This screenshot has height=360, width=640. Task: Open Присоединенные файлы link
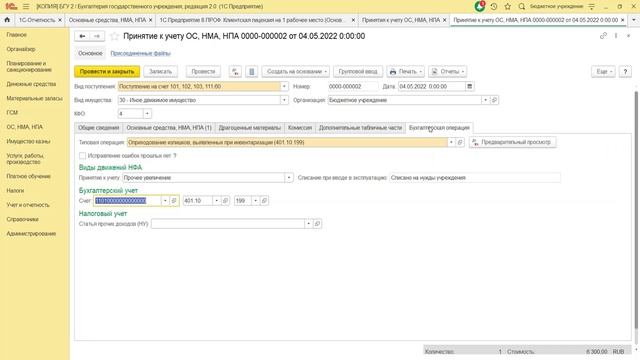140,53
